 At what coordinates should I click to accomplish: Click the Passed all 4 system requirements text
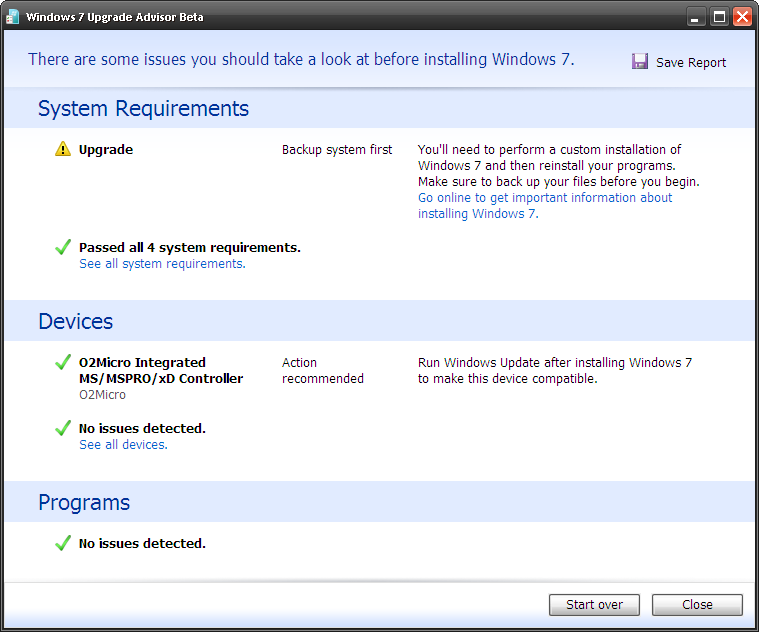pos(190,248)
